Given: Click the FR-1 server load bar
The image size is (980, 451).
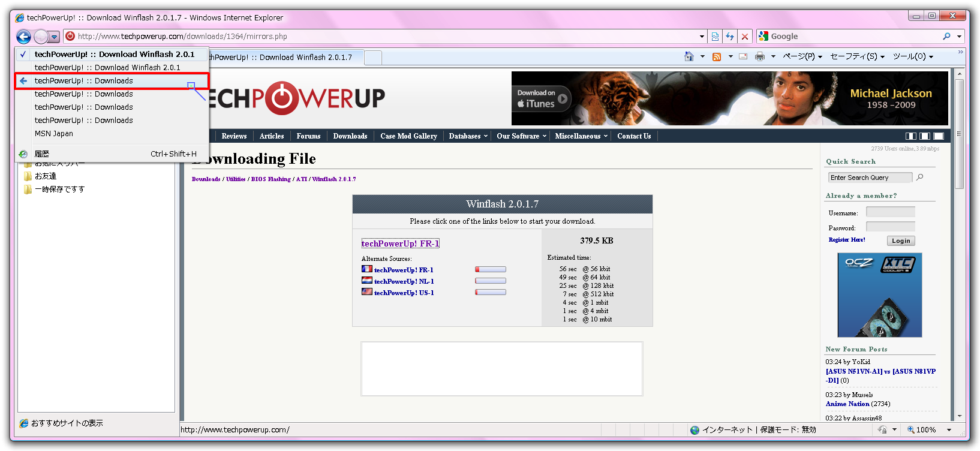Looking at the screenshot, I should [x=491, y=269].
